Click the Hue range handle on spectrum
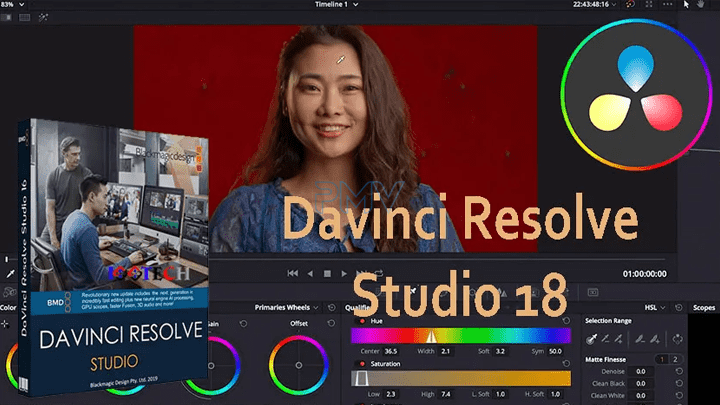This screenshot has width=720, height=405. (x=431, y=337)
